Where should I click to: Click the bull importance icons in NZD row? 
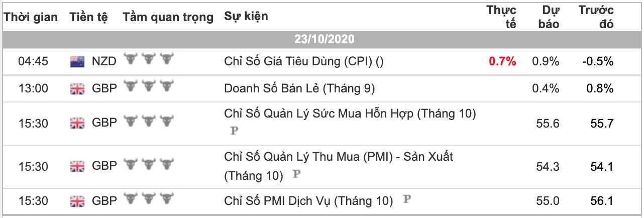click(148, 59)
